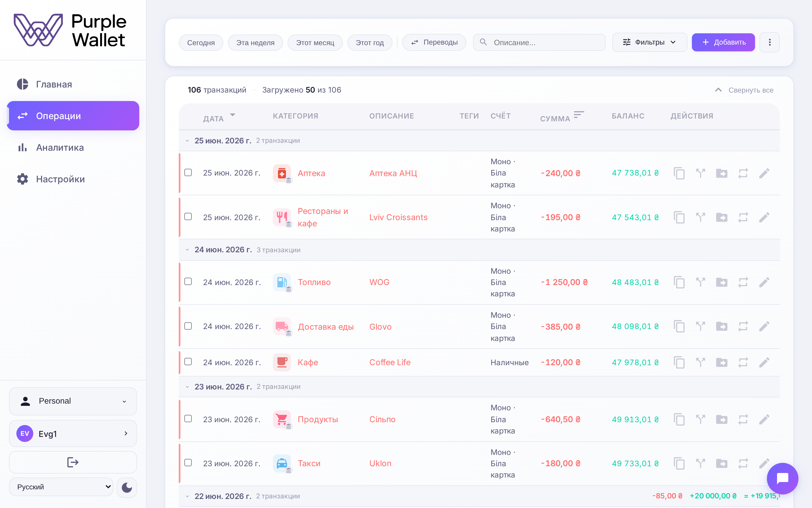Sort by the ДАТА column arrow
This screenshot has height=508, width=812.
pyautogui.click(x=233, y=115)
